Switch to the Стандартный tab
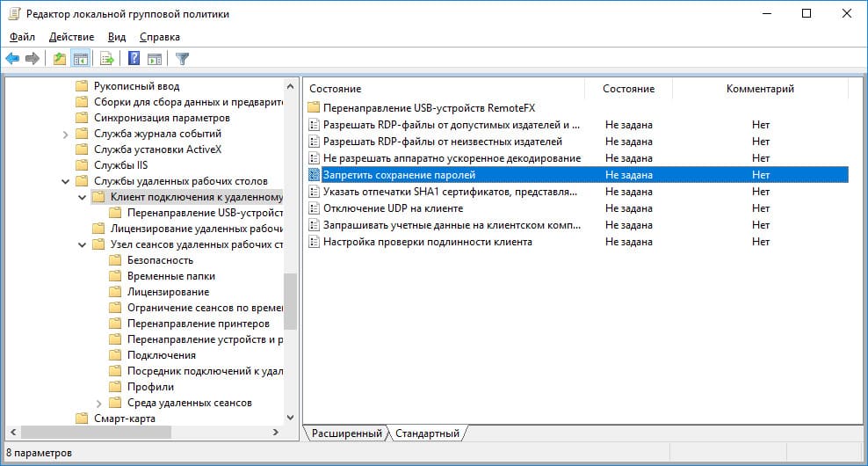This screenshot has width=868, height=466. click(427, 433)
